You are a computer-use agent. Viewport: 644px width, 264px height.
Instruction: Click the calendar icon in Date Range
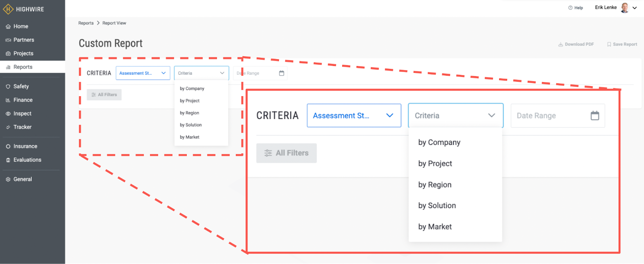click(x=282, y=73)
